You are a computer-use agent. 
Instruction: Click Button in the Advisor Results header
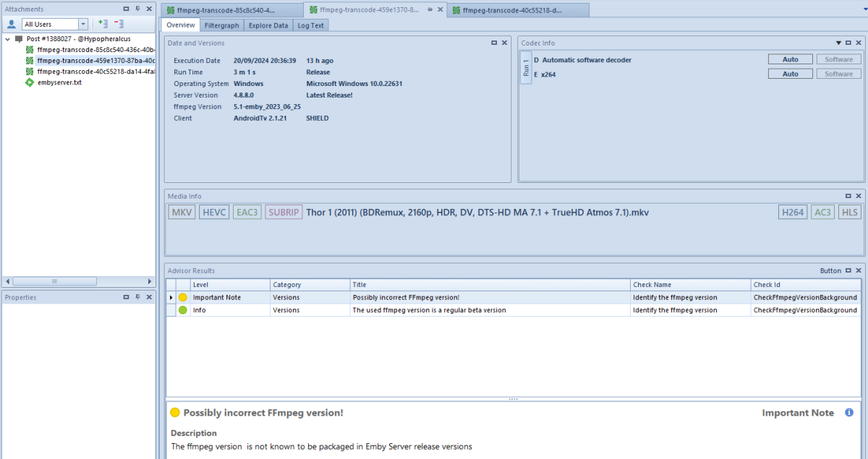[x=829, y=270]
